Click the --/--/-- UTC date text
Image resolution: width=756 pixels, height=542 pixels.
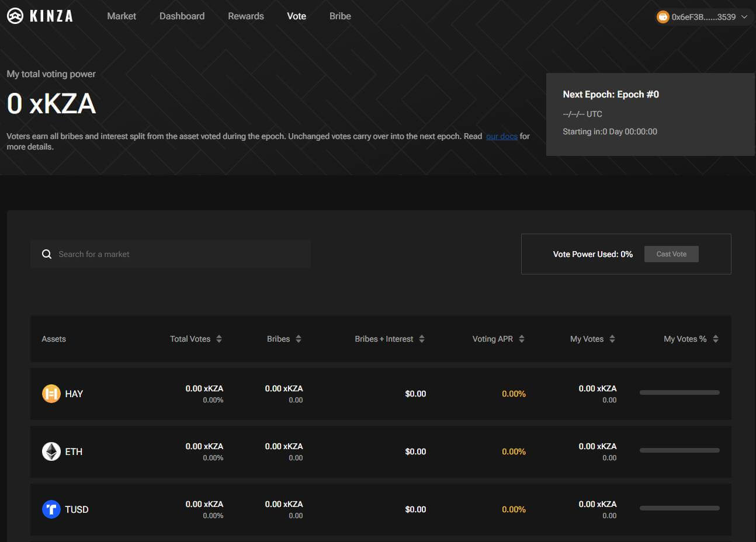pos(582,114)
